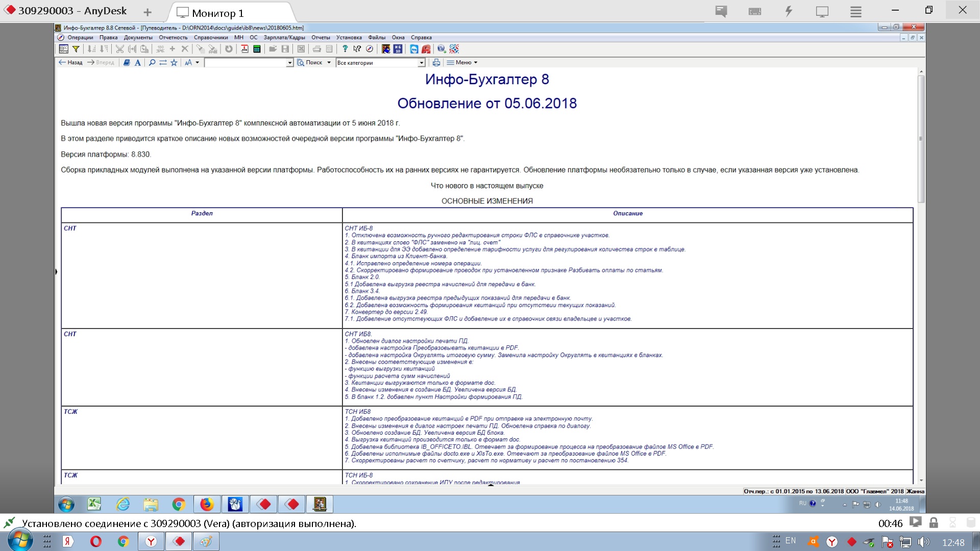Add new AnyDesk tab with plus button
The height and width of the screenshot is (551, 980).
click(x=148, y=12)
